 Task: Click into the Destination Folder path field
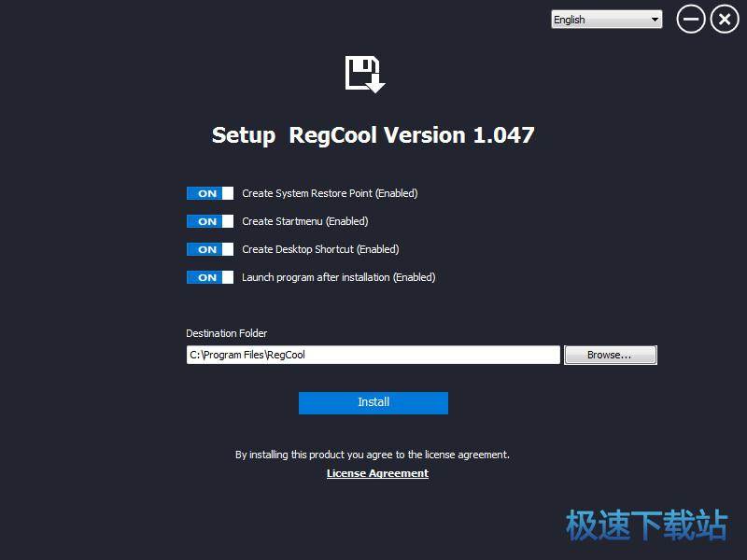click(x=373, y=355)
